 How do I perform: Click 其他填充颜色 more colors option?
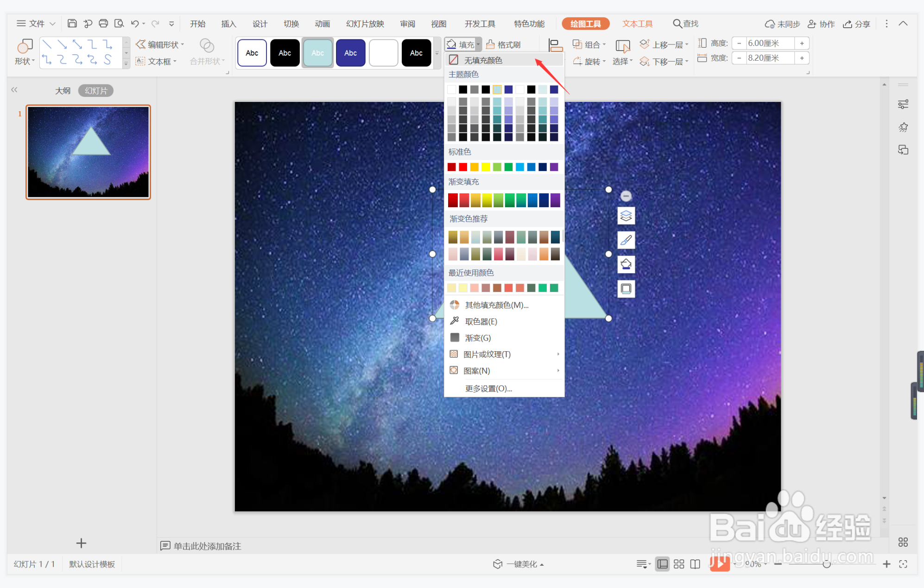[x=496, y=305]
